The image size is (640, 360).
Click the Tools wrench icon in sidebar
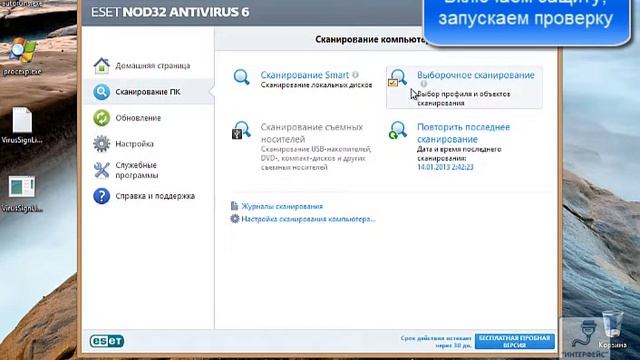pos(101,170)
